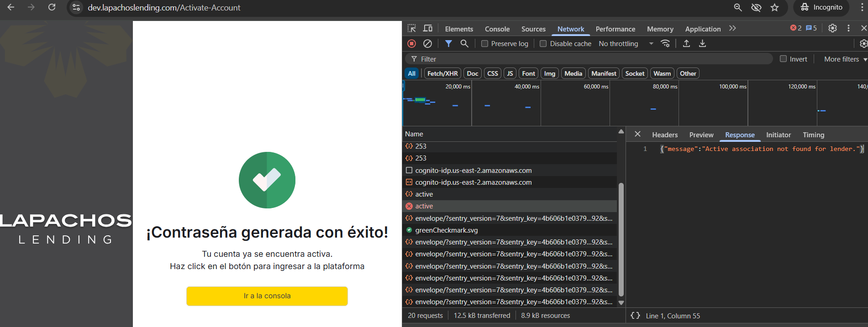Open network search magnifier

point(464,43)
